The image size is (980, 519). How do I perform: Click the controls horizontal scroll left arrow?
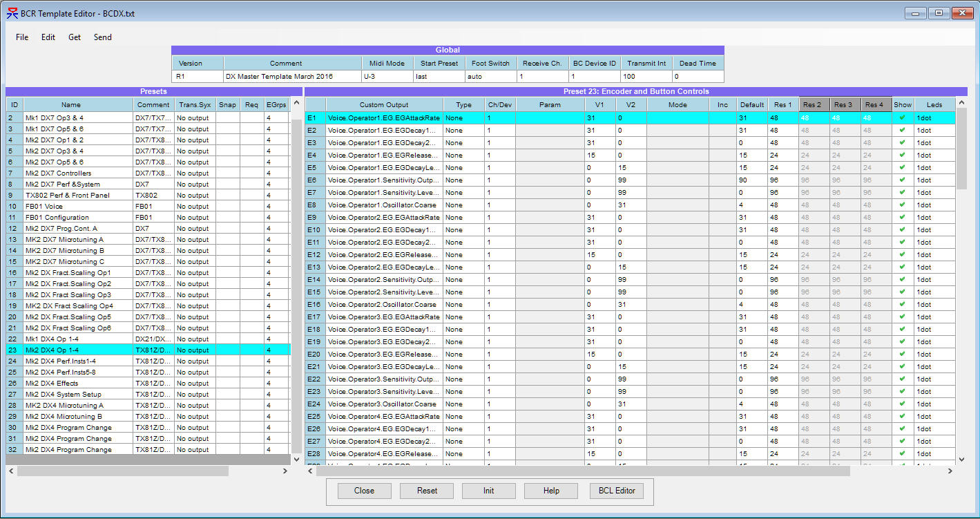[x=310, y=471]
